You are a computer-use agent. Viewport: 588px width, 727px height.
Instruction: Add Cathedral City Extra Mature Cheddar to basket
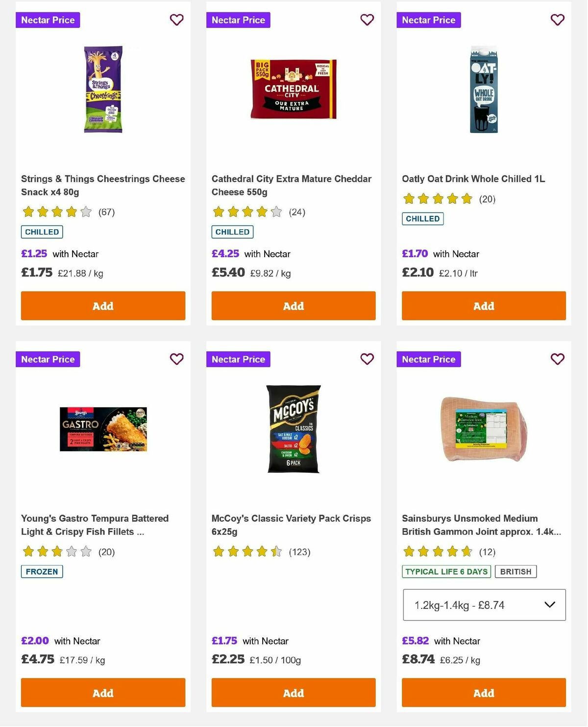(x=293, y=306)
